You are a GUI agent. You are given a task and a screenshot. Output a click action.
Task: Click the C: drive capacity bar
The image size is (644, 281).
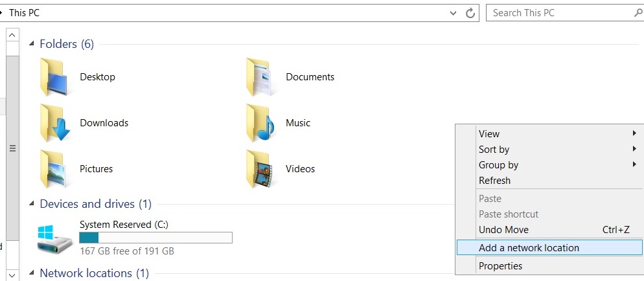tap(155, 238)
